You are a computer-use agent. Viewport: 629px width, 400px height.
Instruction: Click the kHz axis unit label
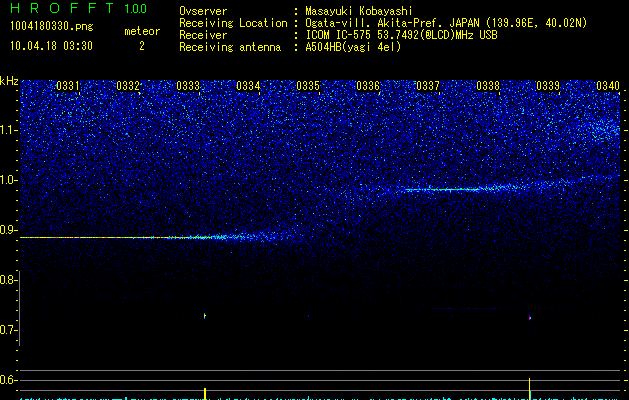pos(9,81)
